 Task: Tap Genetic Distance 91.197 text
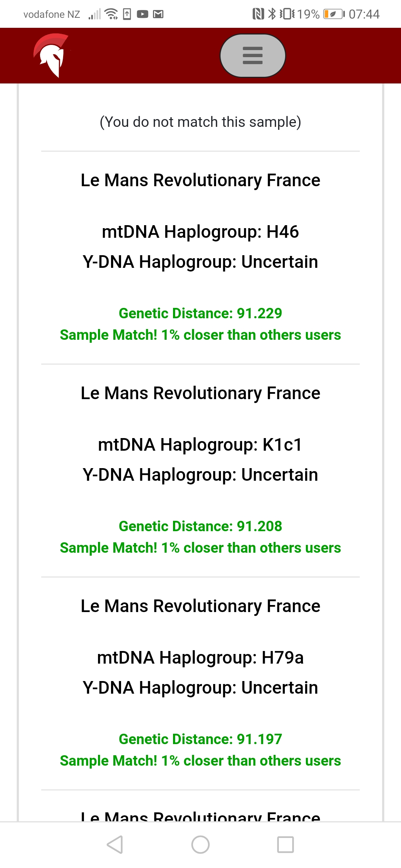click(x=200, y=739)
